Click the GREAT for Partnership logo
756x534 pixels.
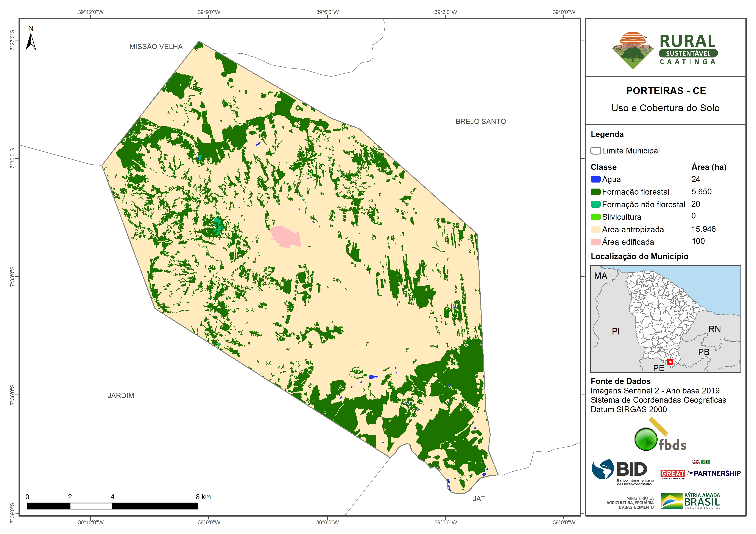tap(700, 473)
